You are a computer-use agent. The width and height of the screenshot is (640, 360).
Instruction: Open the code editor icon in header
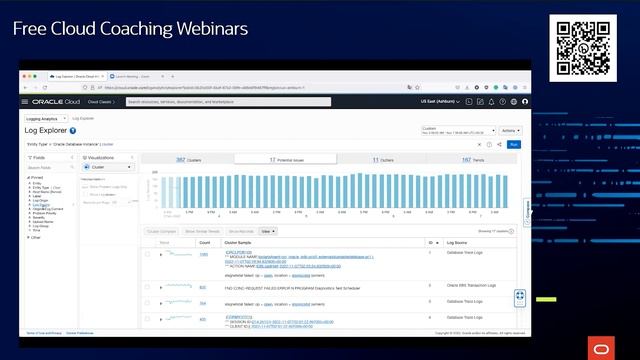click(480, 102)
